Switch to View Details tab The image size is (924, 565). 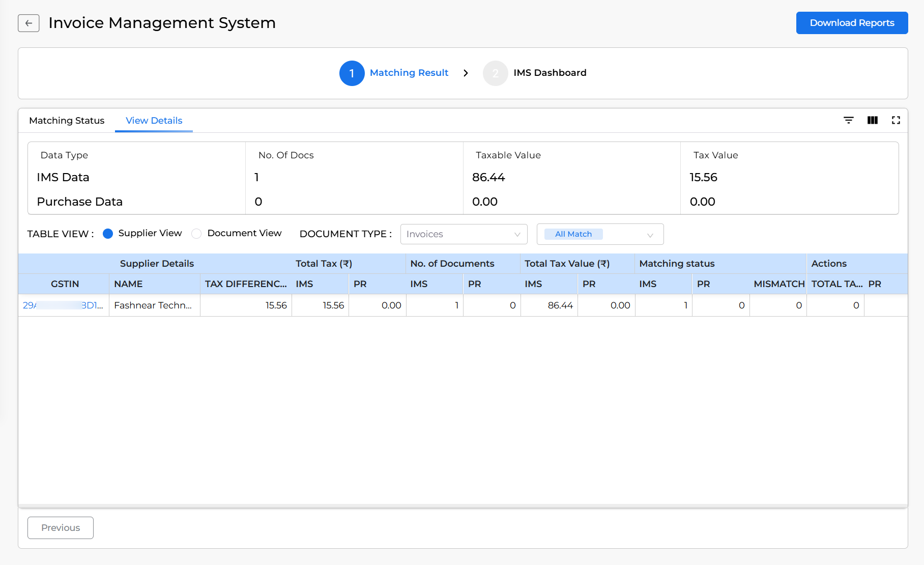pos(154,121)
